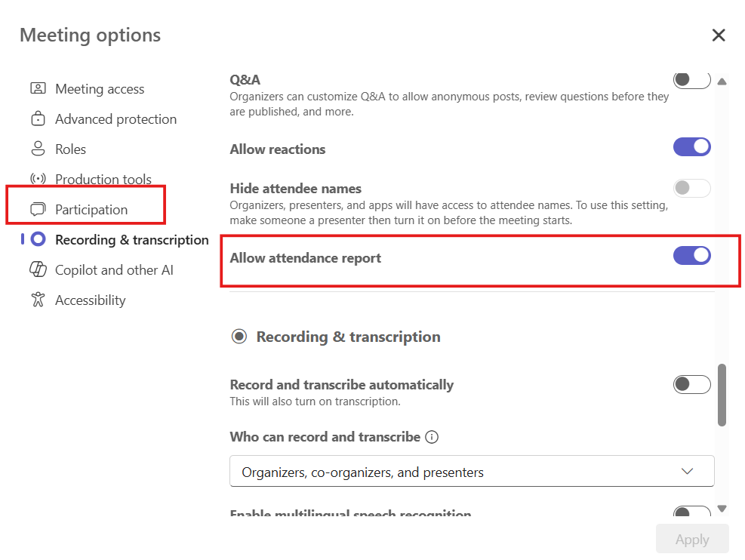The image size is (745, 560).
Task: Click the Apply button
Action: 691,539
